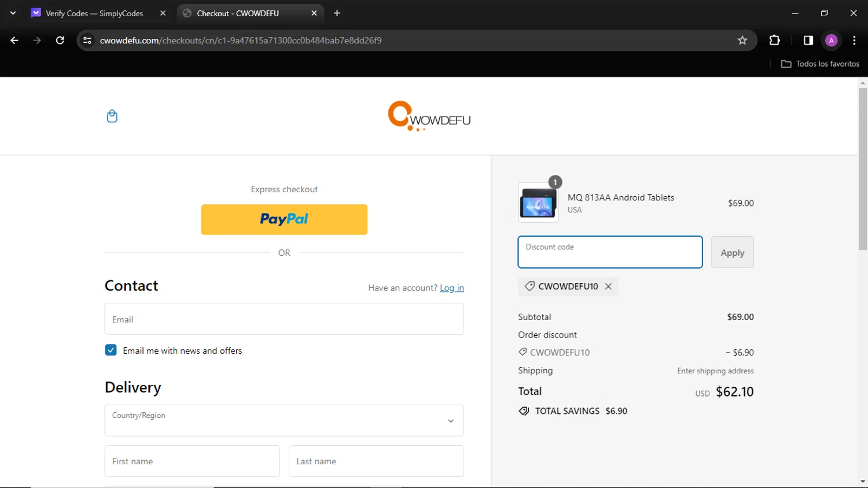Click the Enter shipping address text
The image size is (868, 488).
click(x=715, y=371)
